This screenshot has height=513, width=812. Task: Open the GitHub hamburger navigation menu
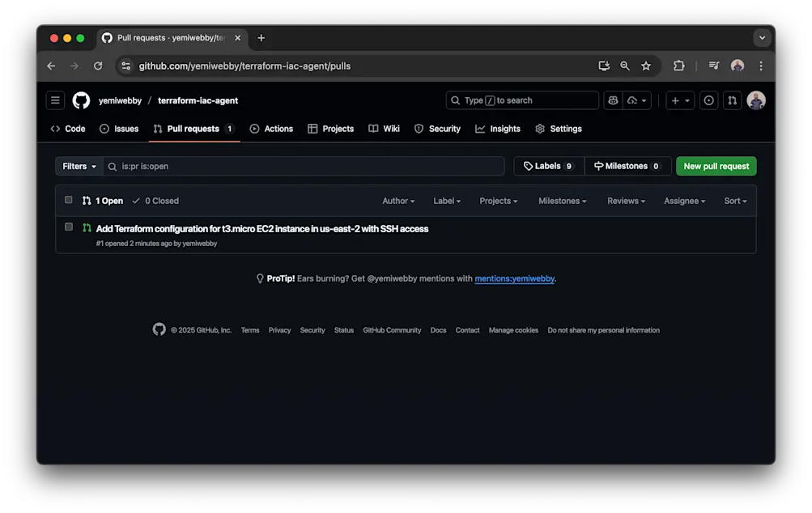pos(55,100)
